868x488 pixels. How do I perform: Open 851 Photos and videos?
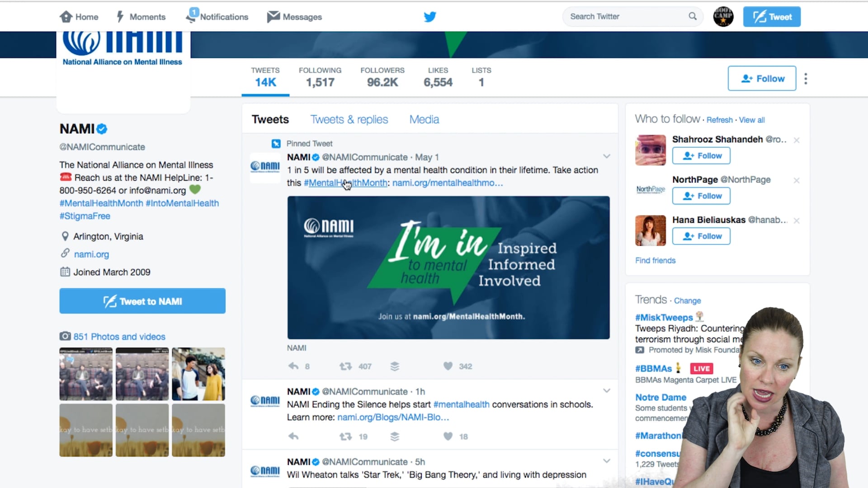click(x=119, y=337)
